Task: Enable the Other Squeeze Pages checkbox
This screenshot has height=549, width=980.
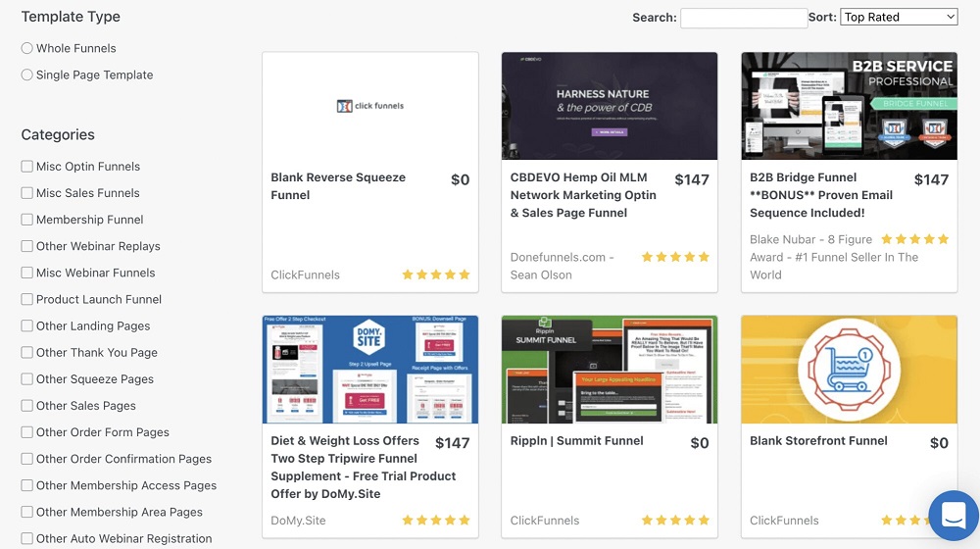Action: 26,379
